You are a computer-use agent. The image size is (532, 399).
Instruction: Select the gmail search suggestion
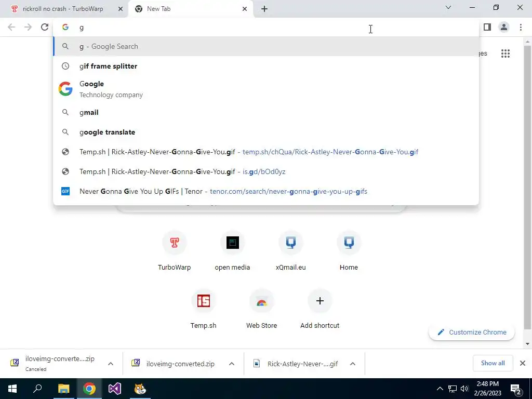(x=266, y=112)
